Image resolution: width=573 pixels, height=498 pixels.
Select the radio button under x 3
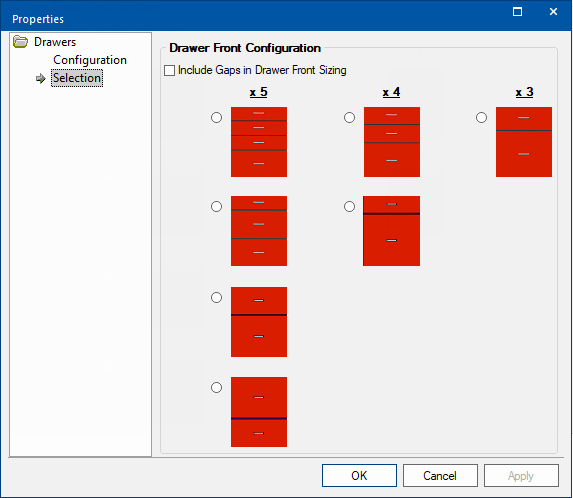tap(481, 118)
